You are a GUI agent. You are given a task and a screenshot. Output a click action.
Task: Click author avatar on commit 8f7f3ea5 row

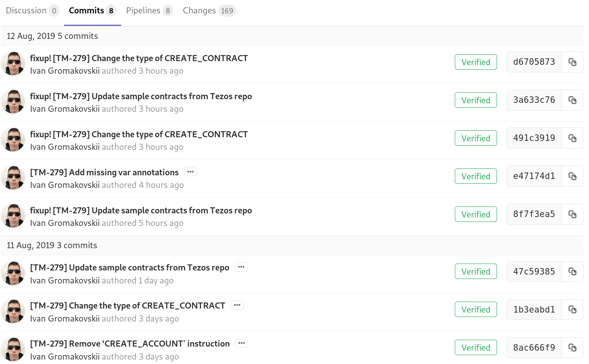tap(13, 216)
